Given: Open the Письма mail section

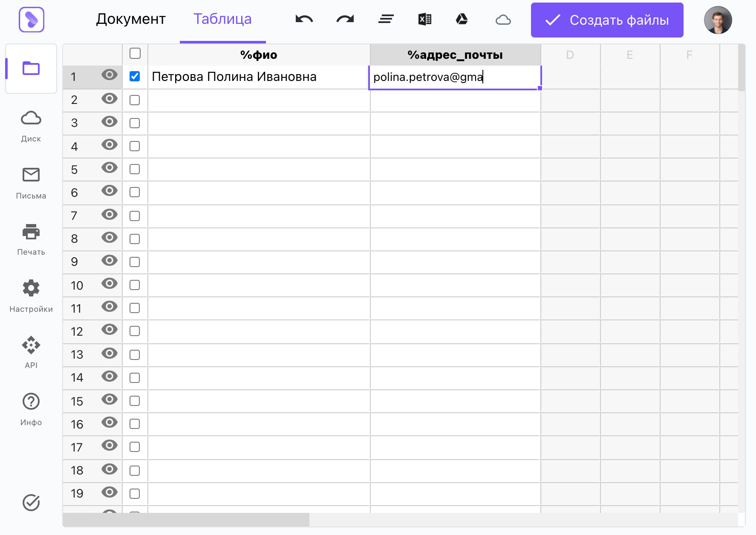Looking at the screenshot, I should click(x=31, y=183).
